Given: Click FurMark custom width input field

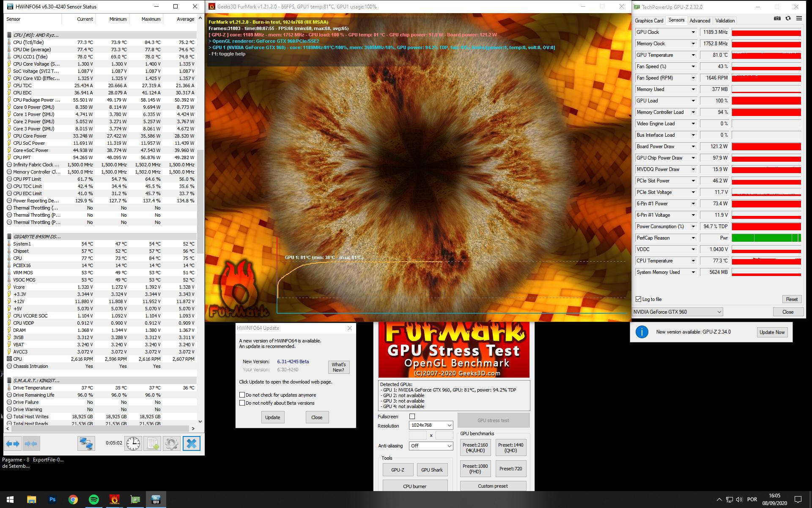Looking at the screenshot, I should (418, 435).
